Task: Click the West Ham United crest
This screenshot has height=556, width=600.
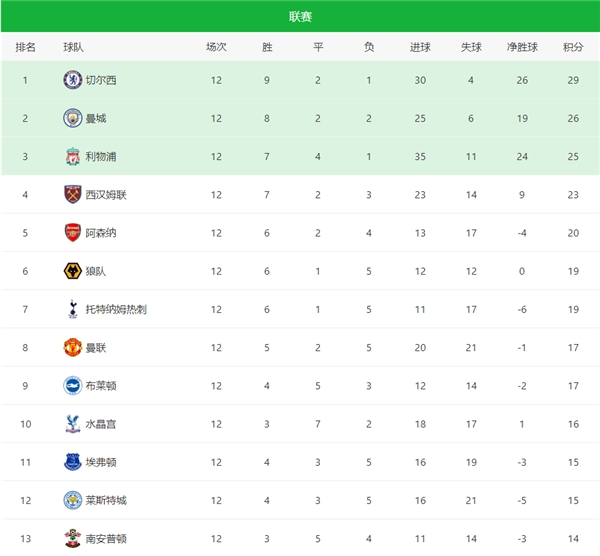Action: tap(72, 195)
